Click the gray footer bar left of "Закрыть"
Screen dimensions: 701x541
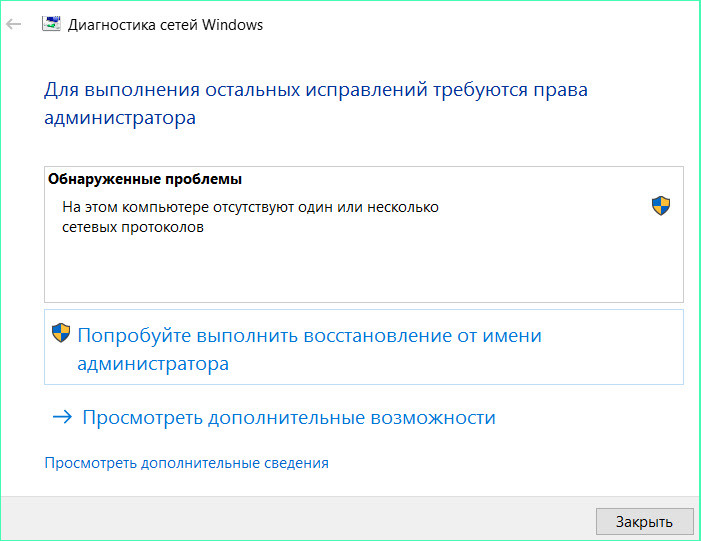coord(300,520)
